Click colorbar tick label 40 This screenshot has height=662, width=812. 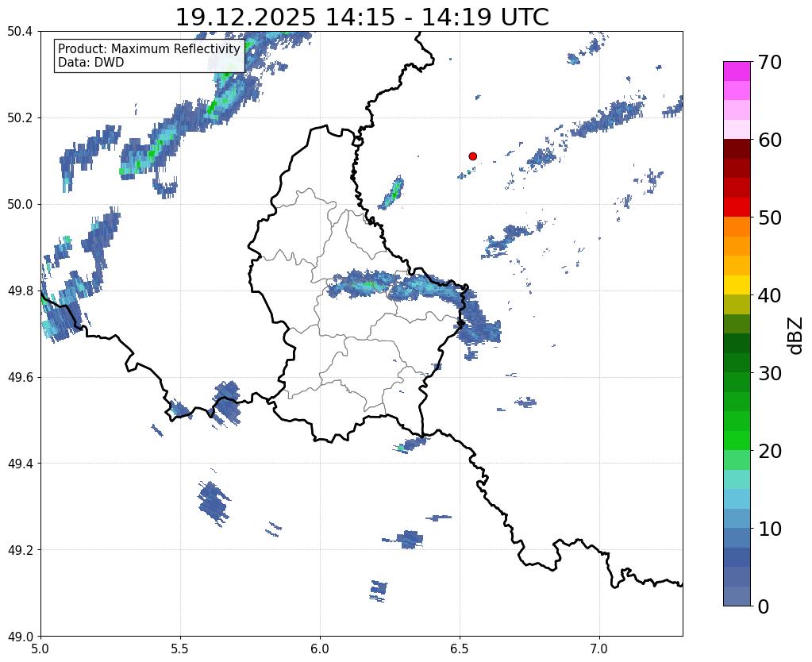pos(770,295)
